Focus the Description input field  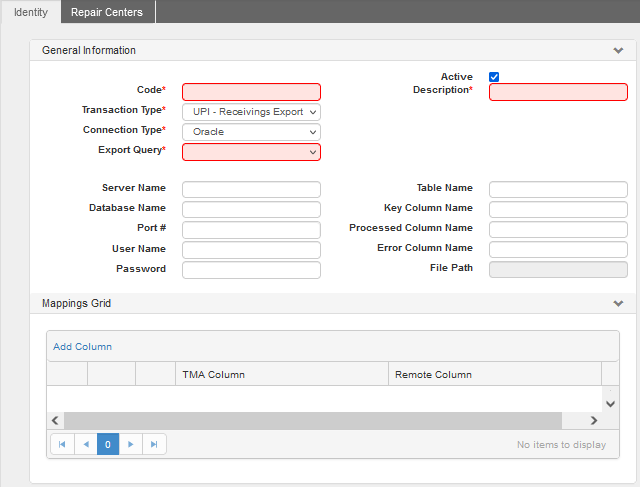pos(558,92)
